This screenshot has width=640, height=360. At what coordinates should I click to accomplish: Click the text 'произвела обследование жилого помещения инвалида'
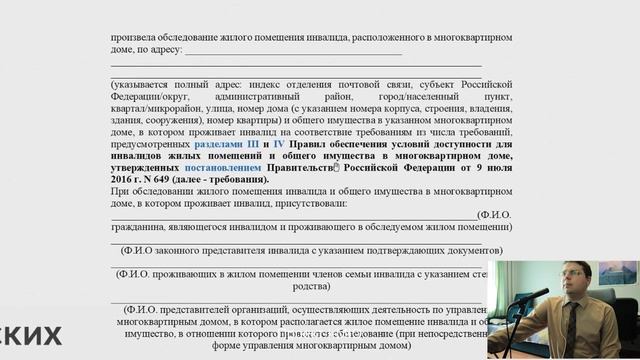tap(230, 38)
